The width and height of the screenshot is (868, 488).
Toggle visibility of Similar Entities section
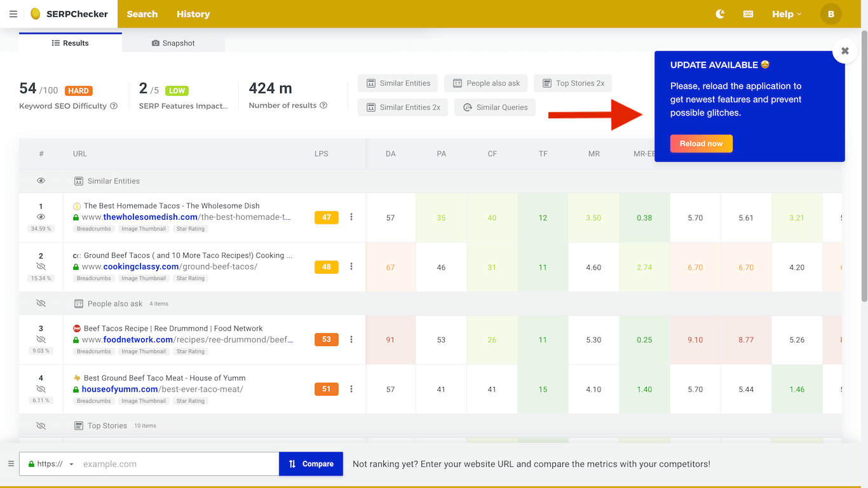click(x=41, y=181)
